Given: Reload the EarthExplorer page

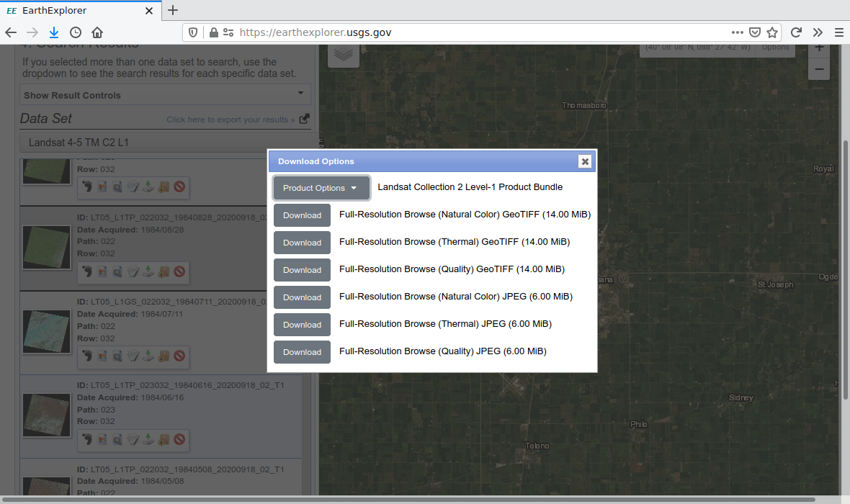Looking at the screenshot, I should (796, 32).
